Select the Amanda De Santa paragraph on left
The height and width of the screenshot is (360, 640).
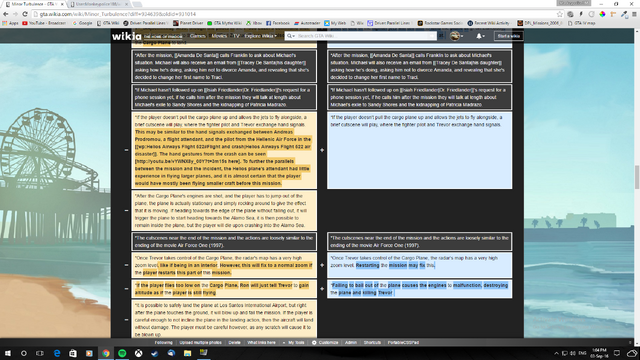(224, 66)
